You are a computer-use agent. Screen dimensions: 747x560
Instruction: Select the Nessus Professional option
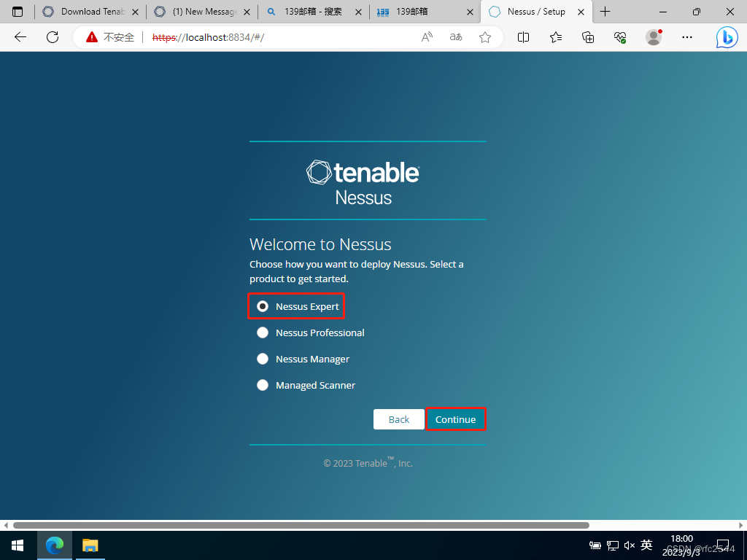click(x=263, y=332)
